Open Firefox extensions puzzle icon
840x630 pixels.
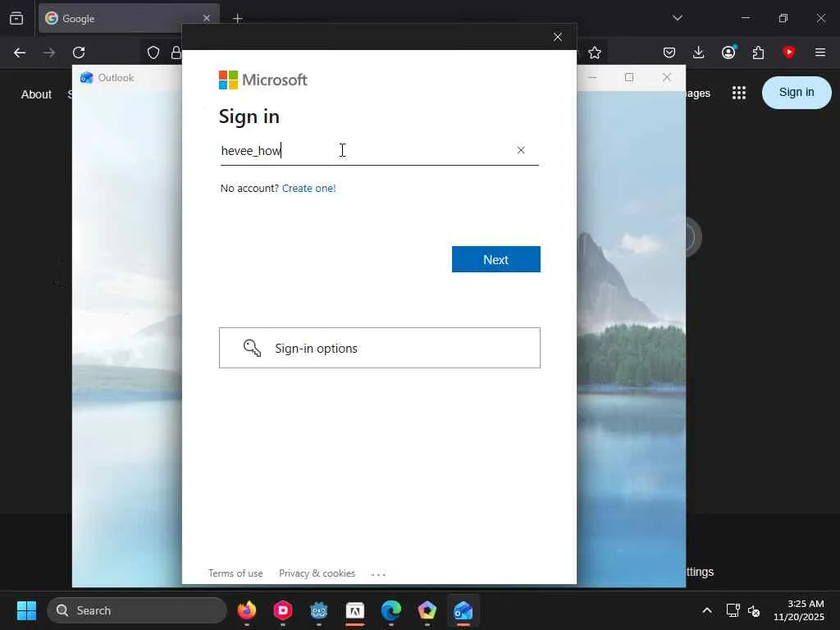(x=758, y=52)
